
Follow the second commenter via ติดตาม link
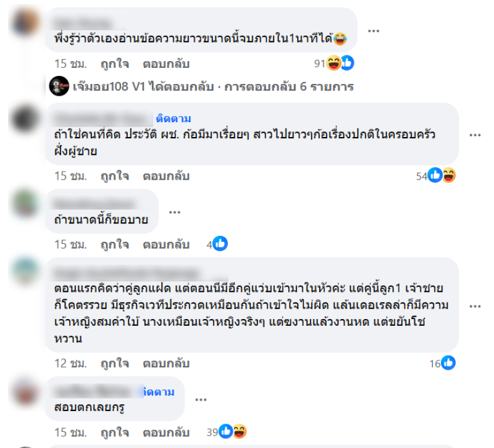174,118
